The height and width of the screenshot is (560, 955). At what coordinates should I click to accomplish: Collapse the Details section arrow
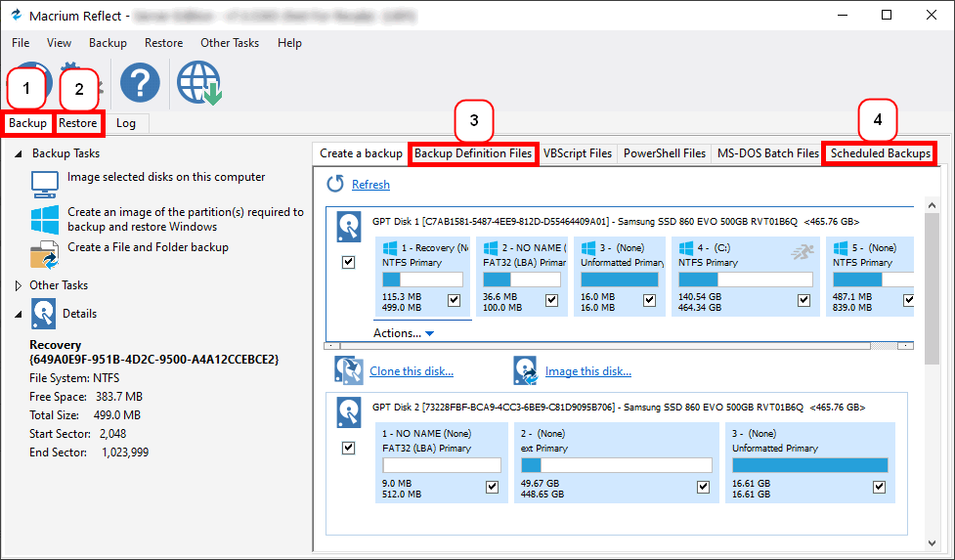19,314
